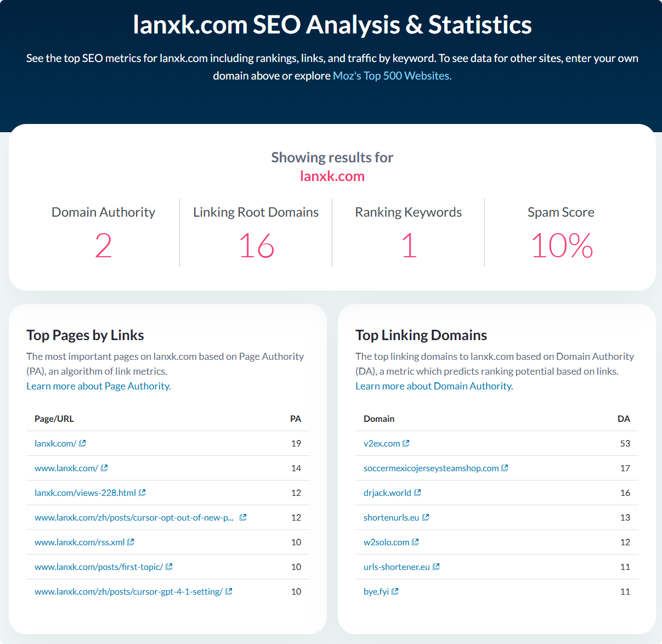Click the Spam Score value 10%
The width and height of the screenshot is (662, 644).
click(562, 245)
